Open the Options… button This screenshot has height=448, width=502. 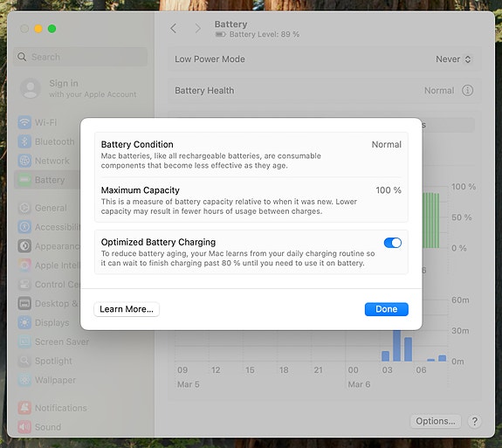[x=436, y=422]
